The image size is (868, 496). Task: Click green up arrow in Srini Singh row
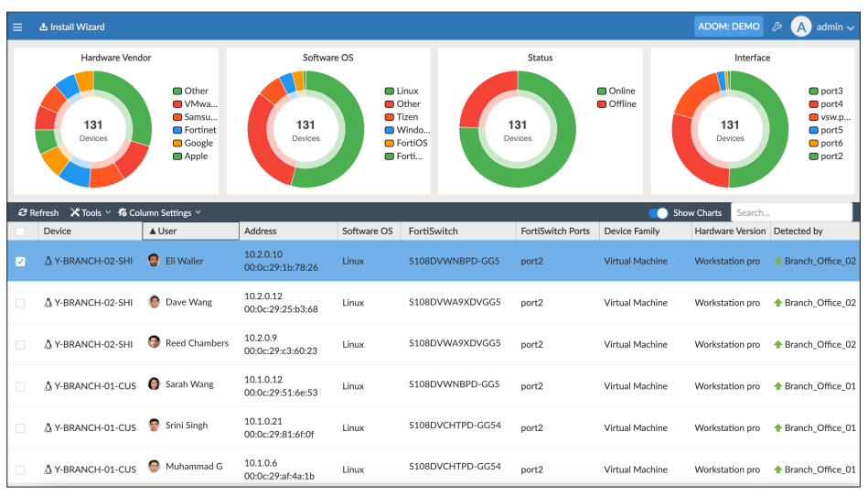777,427
